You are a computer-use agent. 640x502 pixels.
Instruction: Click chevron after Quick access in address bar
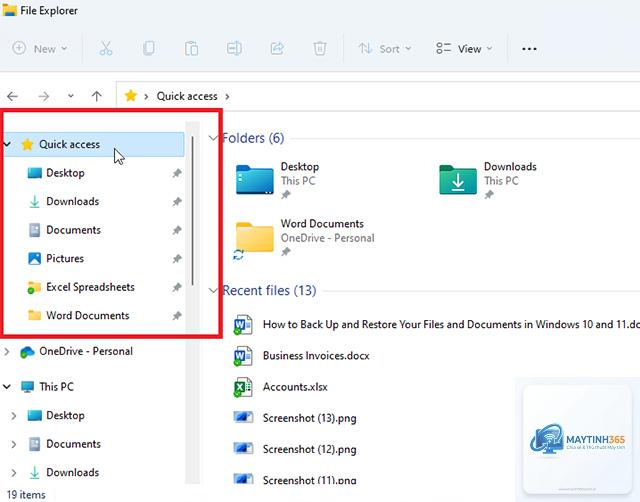[227, 97]
